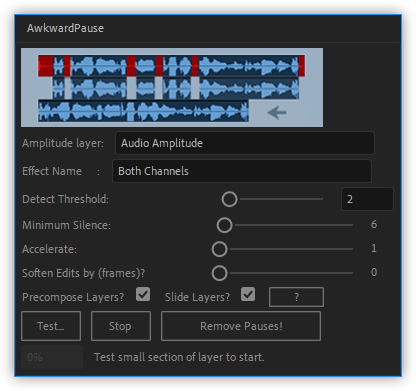Viewport: 416px width, 391px height.
Task: Click the Accelerate slider handle
Action: (219, 249)
